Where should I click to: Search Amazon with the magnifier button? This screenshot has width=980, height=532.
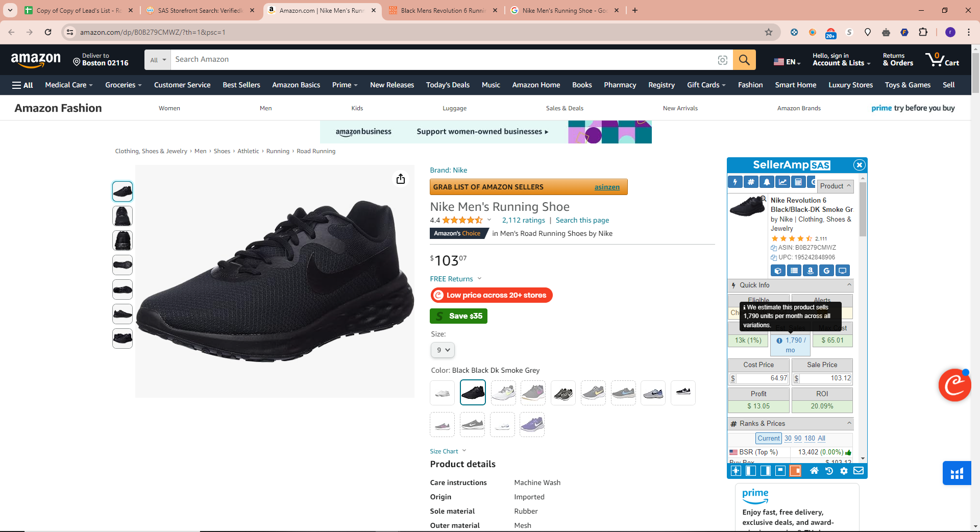coord(744,60)
